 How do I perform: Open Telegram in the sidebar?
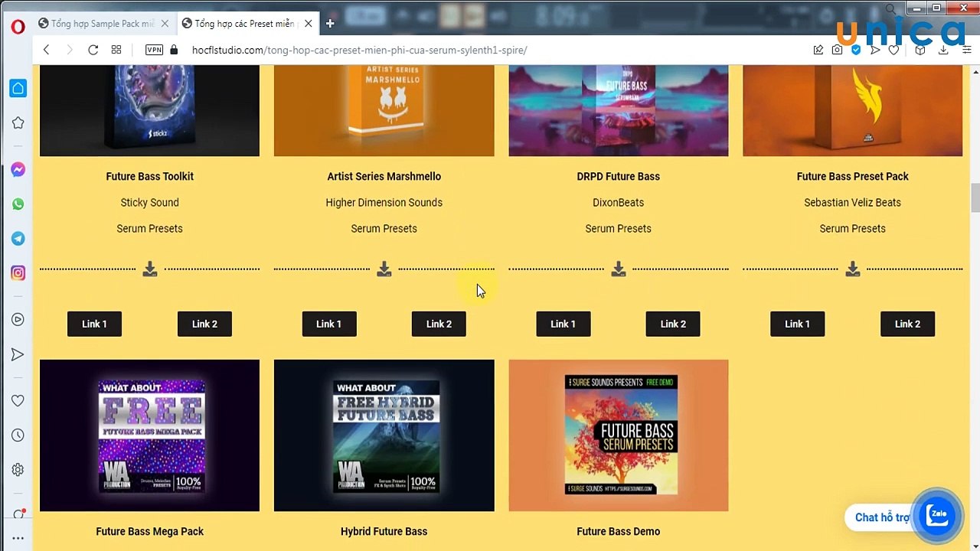(x=18, y=239)
